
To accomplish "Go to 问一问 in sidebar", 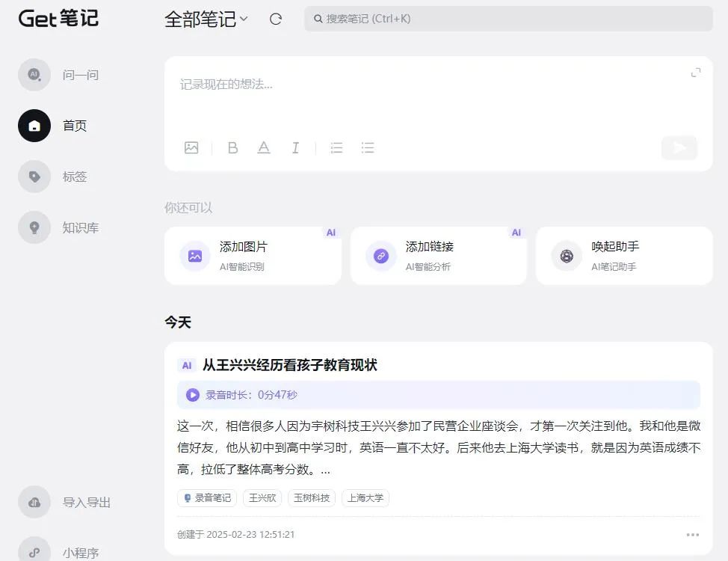I will point(81,75).
